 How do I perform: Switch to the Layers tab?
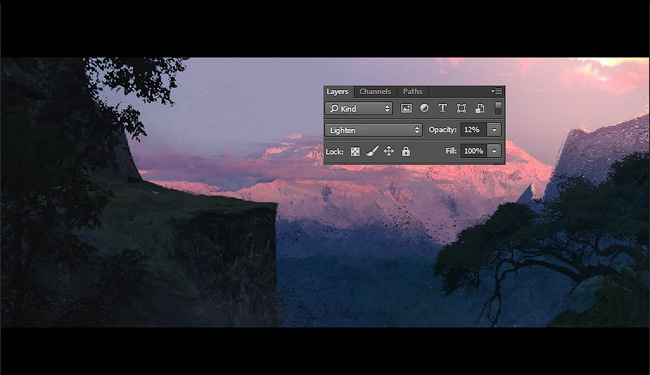click(337, 92)
